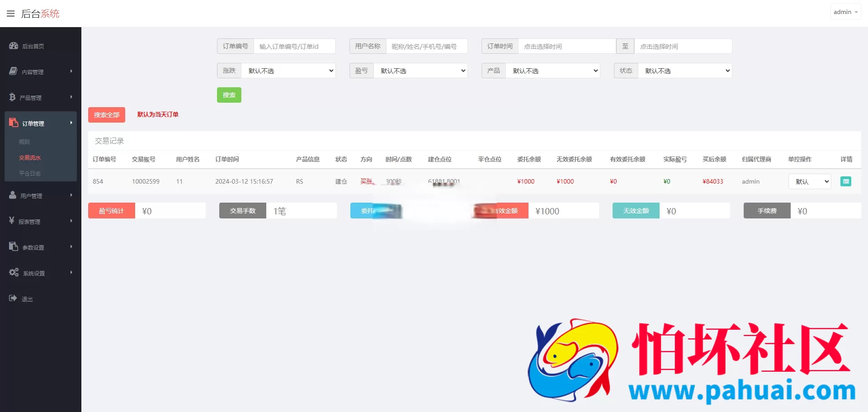The width and height of the screenshot is (868, 412).
Task: Open the 盈亏 dropdown
Action: click(x=420, y=71)
